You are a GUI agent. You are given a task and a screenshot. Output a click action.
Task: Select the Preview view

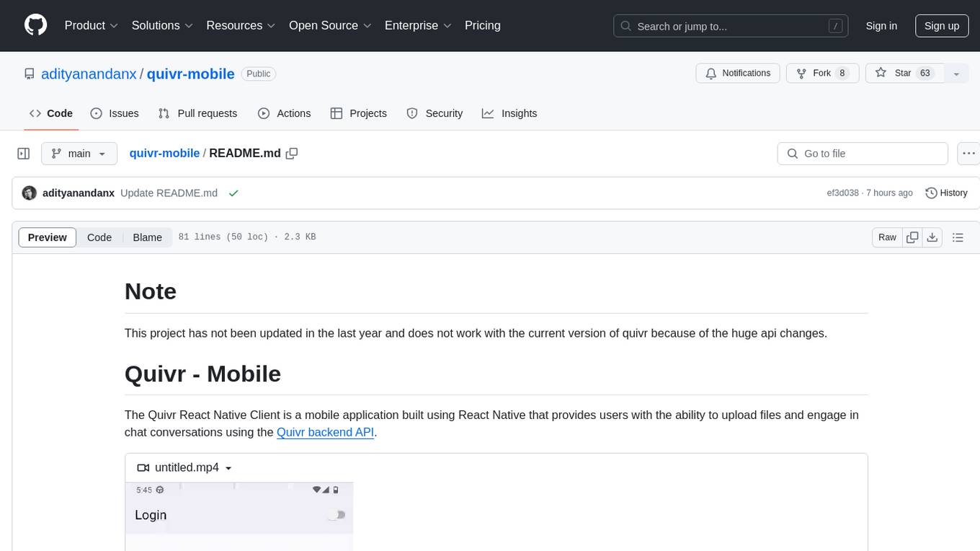[48, 237]
